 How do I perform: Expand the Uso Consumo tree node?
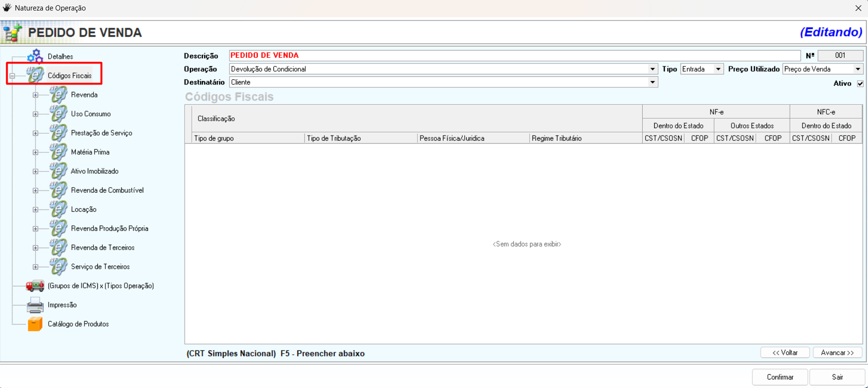(x=35, y=114)
